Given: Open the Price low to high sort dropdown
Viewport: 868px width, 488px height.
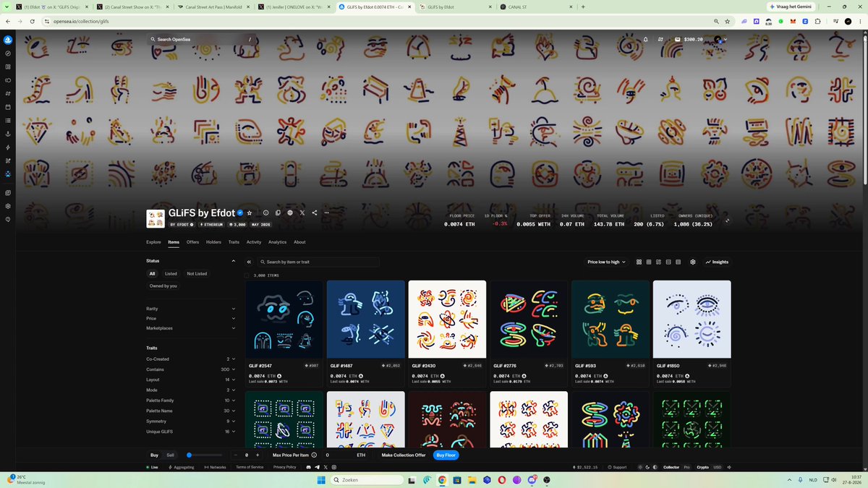Looking at the screenshot, I should [x=606, y=262].
